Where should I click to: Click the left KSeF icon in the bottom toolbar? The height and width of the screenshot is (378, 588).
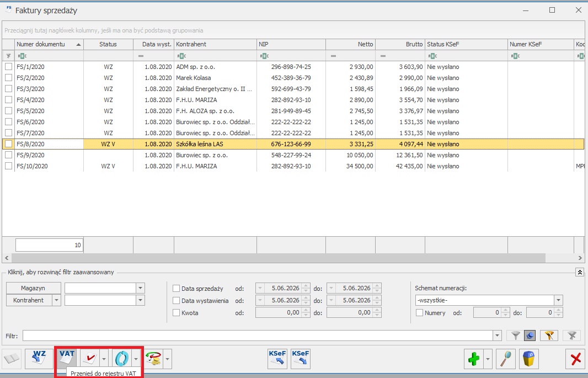point(277,359)
